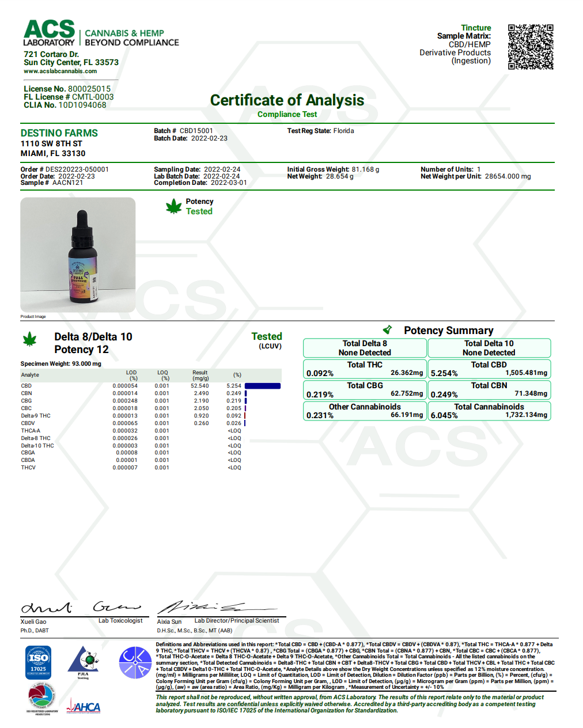Image resolution: width=583 pixels, height=728 pixels.
Task: Click the blue CBD result bar
Action: coord(263,386)
